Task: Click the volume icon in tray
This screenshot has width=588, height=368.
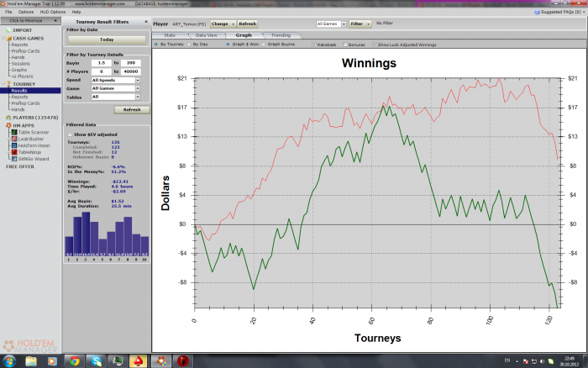Action: tap(543, 361)
